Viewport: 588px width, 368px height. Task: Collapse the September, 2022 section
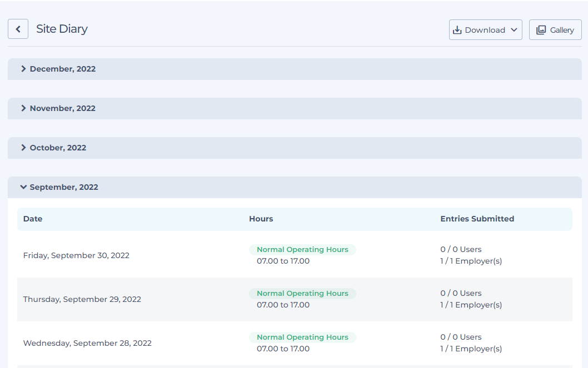(x=64, y=187)
